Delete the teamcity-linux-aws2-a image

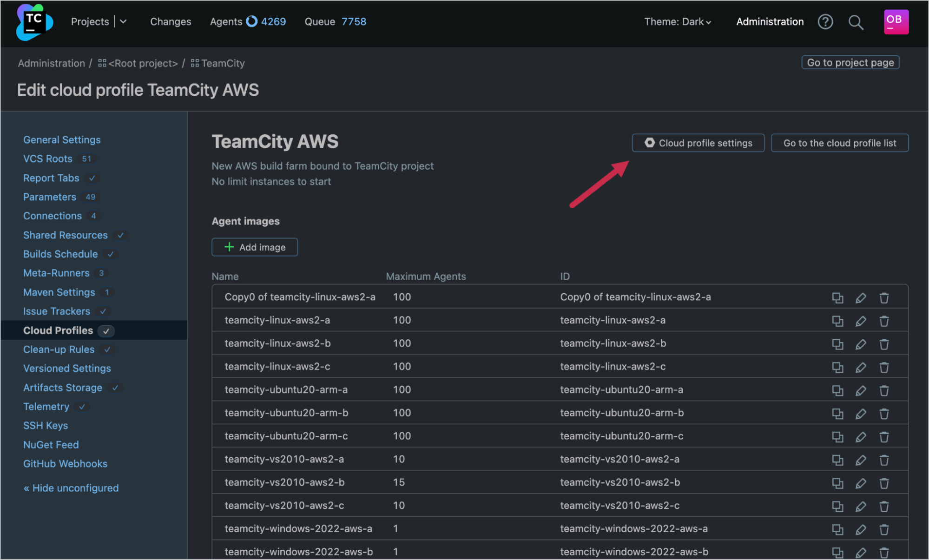click(x=884, y=321)
